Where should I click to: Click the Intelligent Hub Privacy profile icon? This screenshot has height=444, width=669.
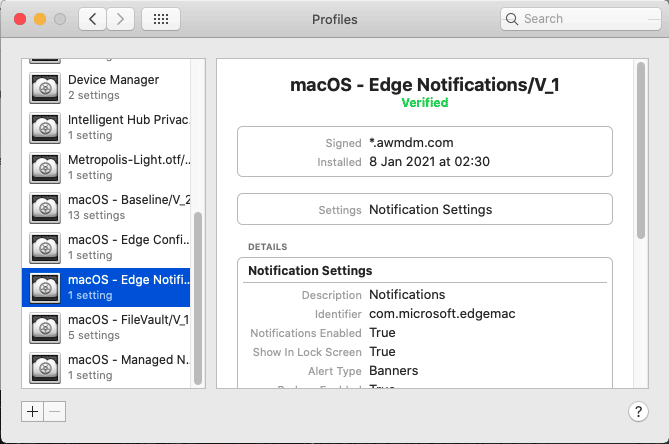tap(45, 128)
